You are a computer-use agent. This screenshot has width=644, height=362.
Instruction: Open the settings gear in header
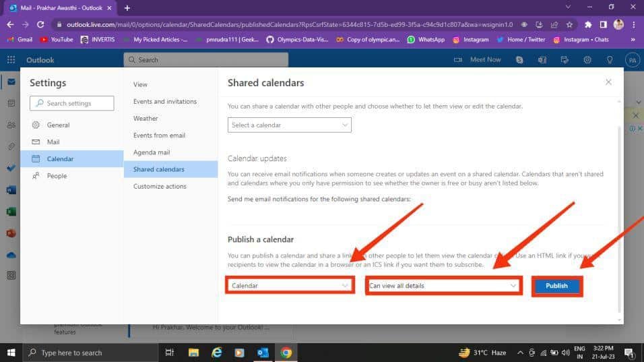[587, 60]
